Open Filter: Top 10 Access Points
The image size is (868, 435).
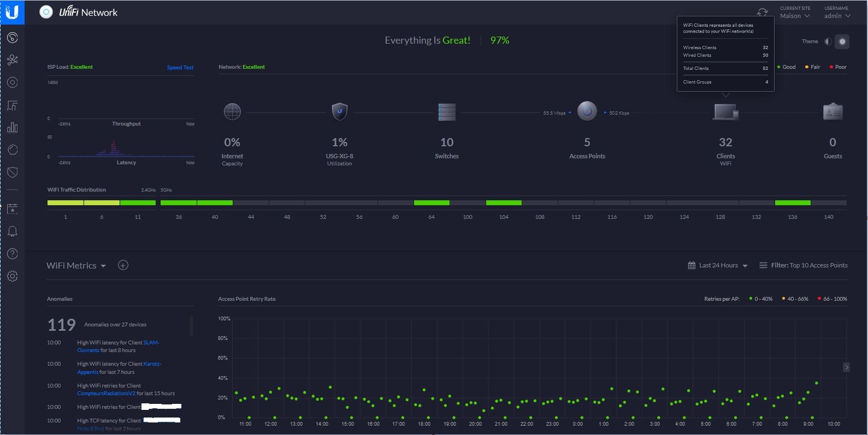(x=804, y=266)
